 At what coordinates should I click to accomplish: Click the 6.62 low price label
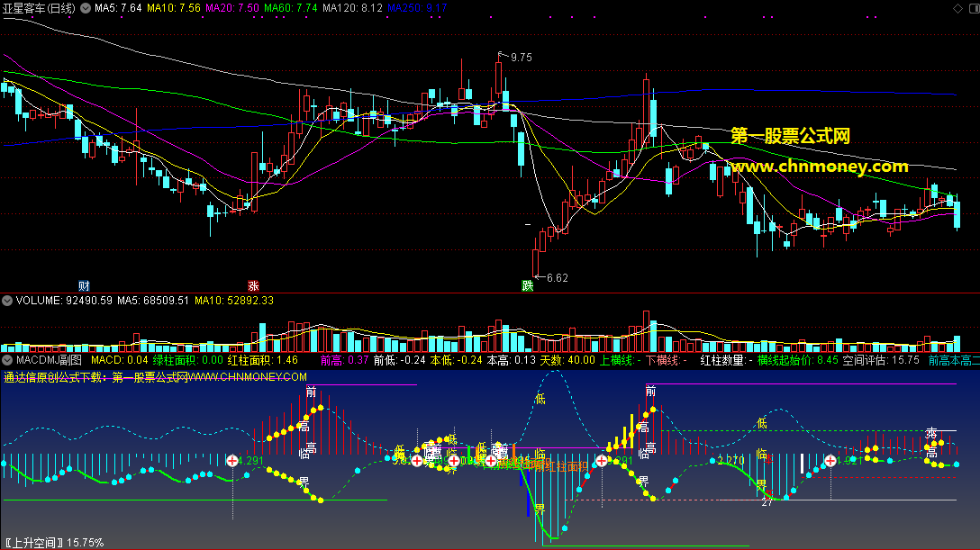coord(558,278)
